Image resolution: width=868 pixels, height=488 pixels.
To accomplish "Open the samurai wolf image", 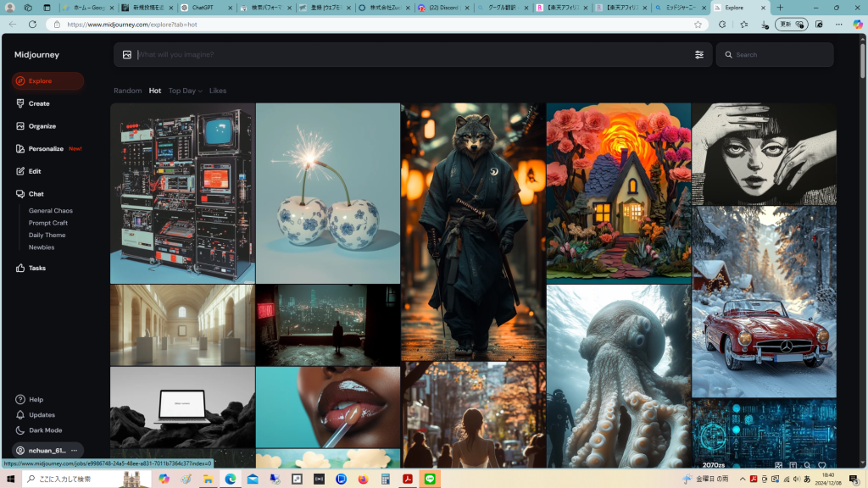I will click(x=472, y=232).
